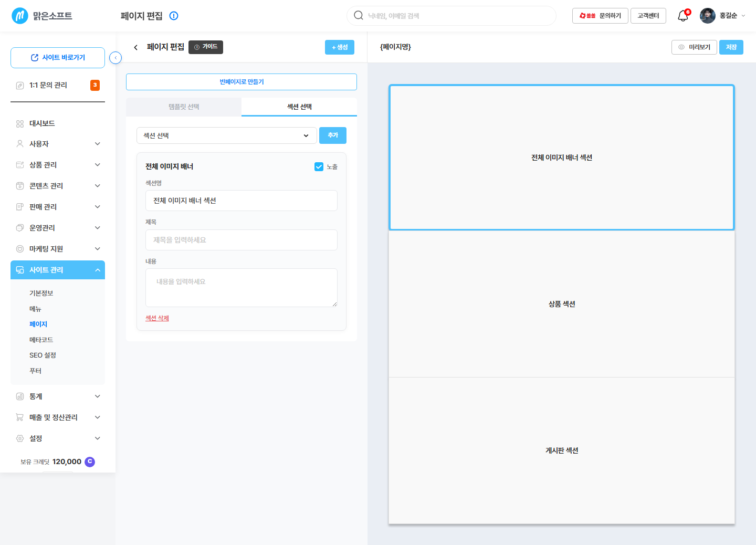
Task: Click the 대시보드 grid icon
Action: pos(20,124)
